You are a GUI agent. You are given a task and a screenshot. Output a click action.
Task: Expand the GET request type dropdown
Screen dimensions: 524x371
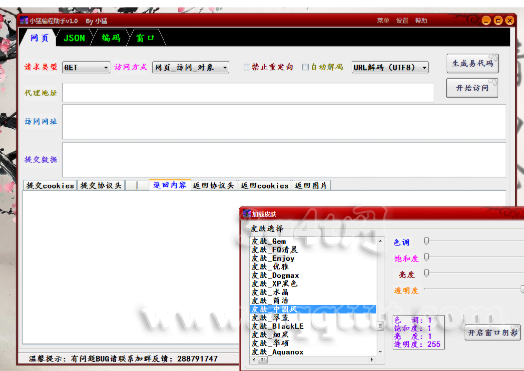(x=86, y=67)
